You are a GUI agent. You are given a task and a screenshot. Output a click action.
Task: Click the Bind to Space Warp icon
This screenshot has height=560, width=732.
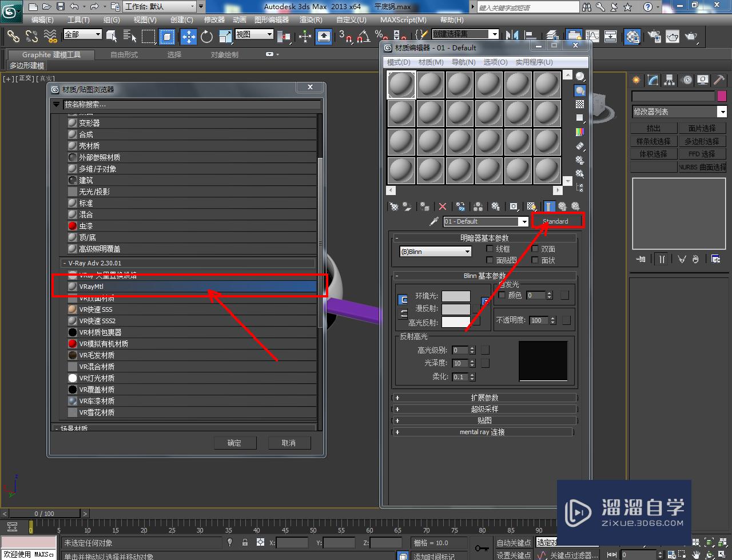point(50,36)
